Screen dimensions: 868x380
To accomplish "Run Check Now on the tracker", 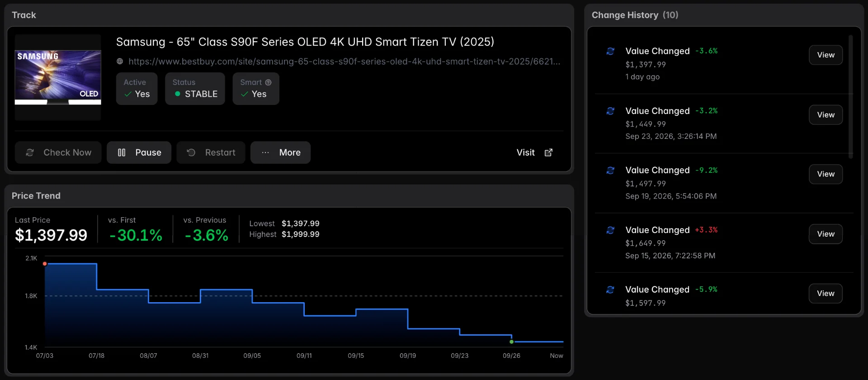I will (58, 152).
